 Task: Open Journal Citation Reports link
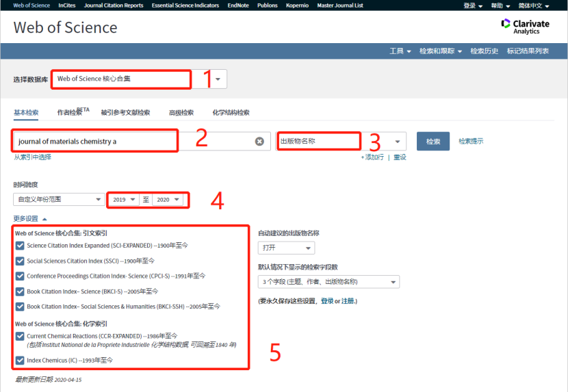tap(114, 5)
